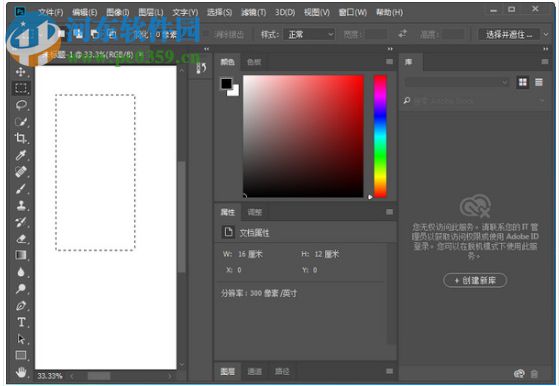
Task: Select the History Brush tool
Action: click(x=21, y=222)
